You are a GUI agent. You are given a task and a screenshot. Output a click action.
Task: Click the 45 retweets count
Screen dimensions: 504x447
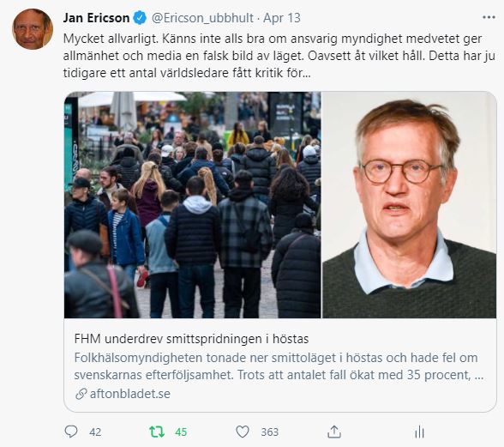coord(181,432)
